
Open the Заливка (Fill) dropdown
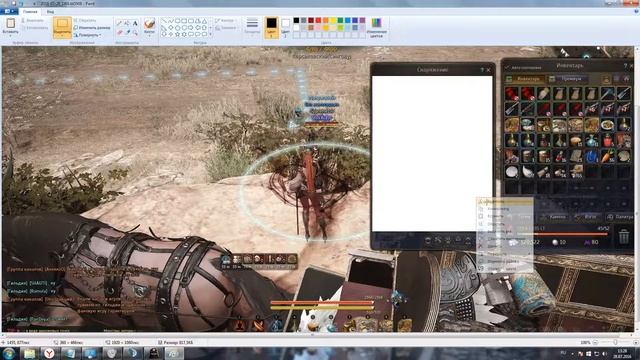click(226, 28)
